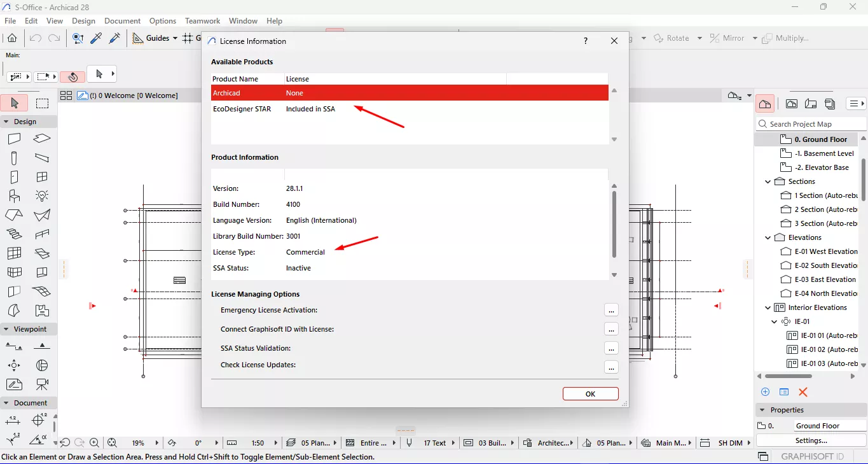868x464 pixels.
Task: Select the Pick Up Parameters eyedropper
Action: [96, 38]
